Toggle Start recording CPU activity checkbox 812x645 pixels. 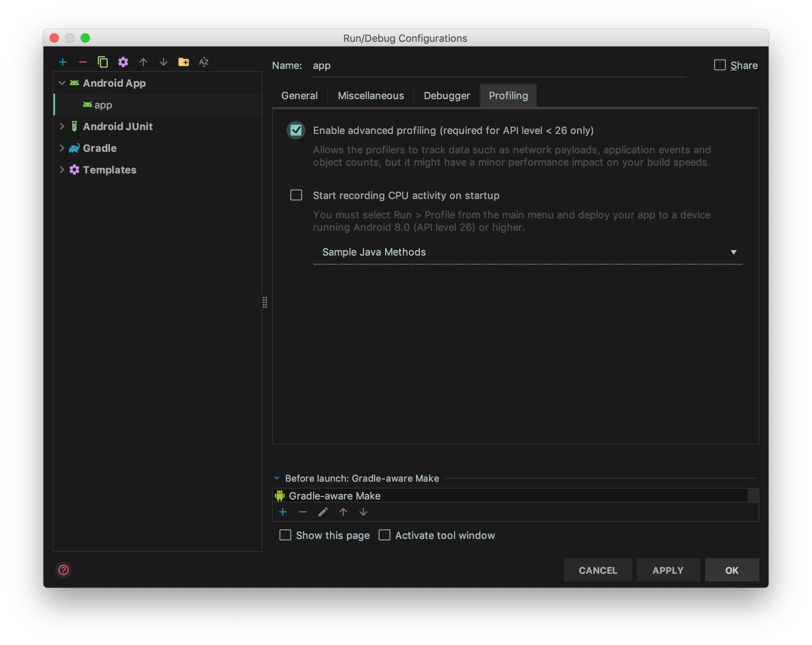click(296, 195)
